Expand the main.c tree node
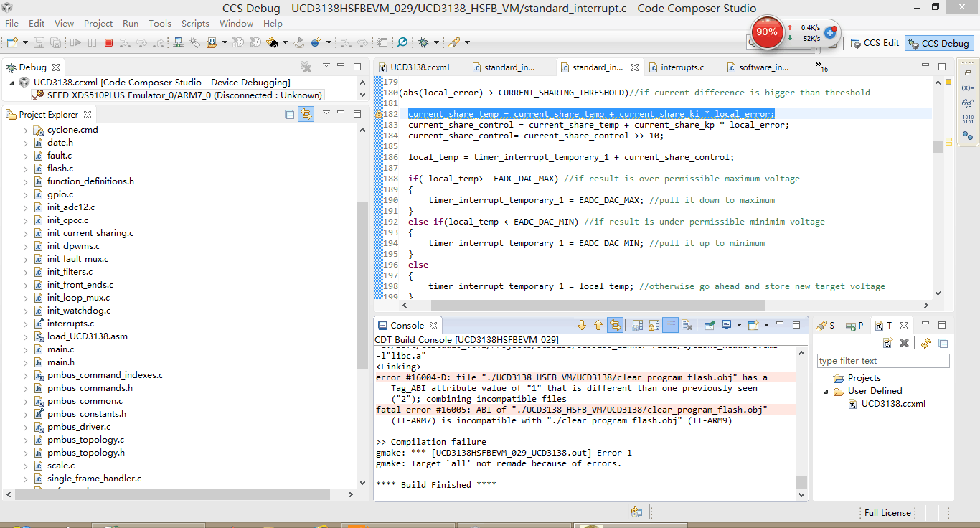Image resolution: width=980 pixels, height=528 pixels. [25, 349]
